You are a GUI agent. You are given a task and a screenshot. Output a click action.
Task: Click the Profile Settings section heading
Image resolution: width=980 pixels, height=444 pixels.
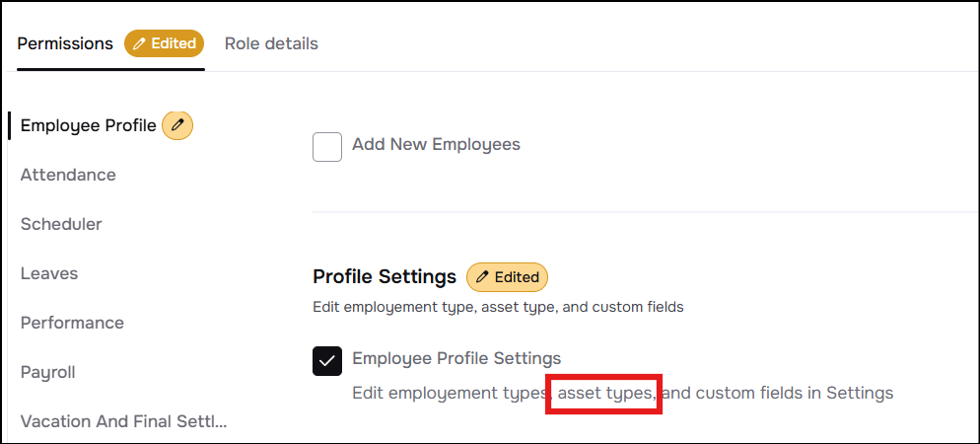[x=385, y=276]
